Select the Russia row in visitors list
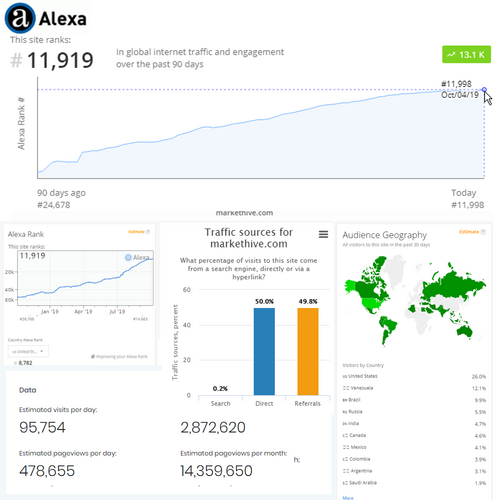 pos(414,412)
